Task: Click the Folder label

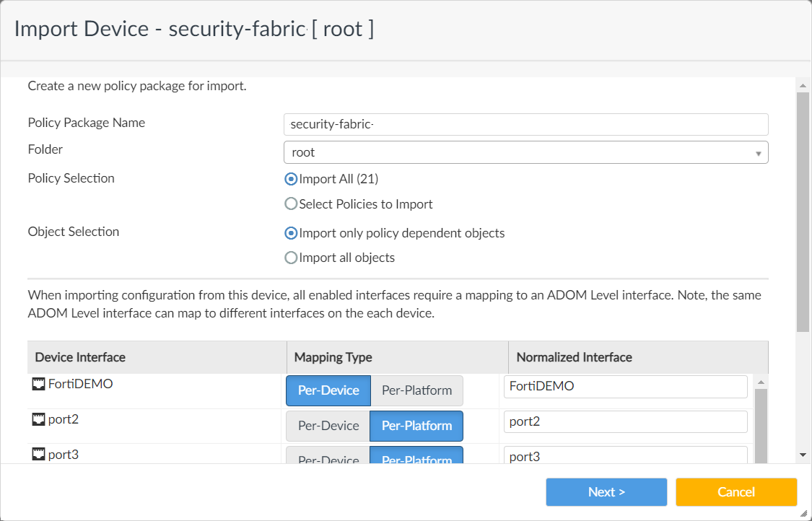Action: coord(45,149)
